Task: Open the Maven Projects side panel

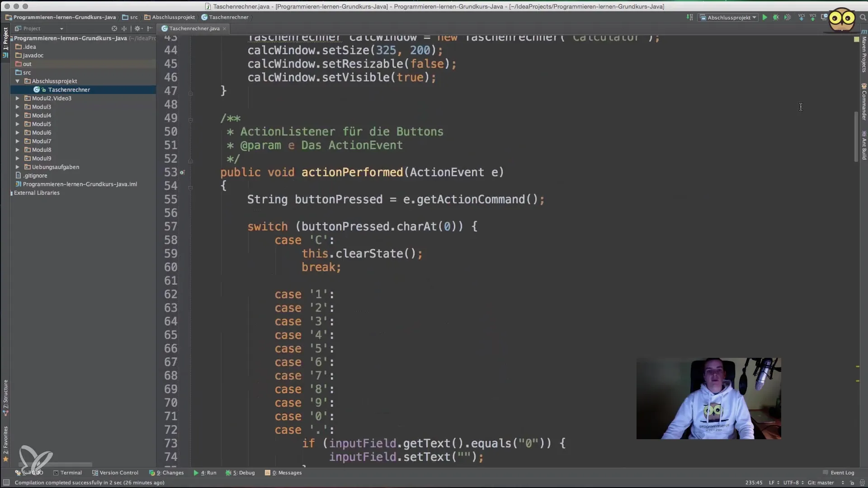Action: tap(863, 51)
